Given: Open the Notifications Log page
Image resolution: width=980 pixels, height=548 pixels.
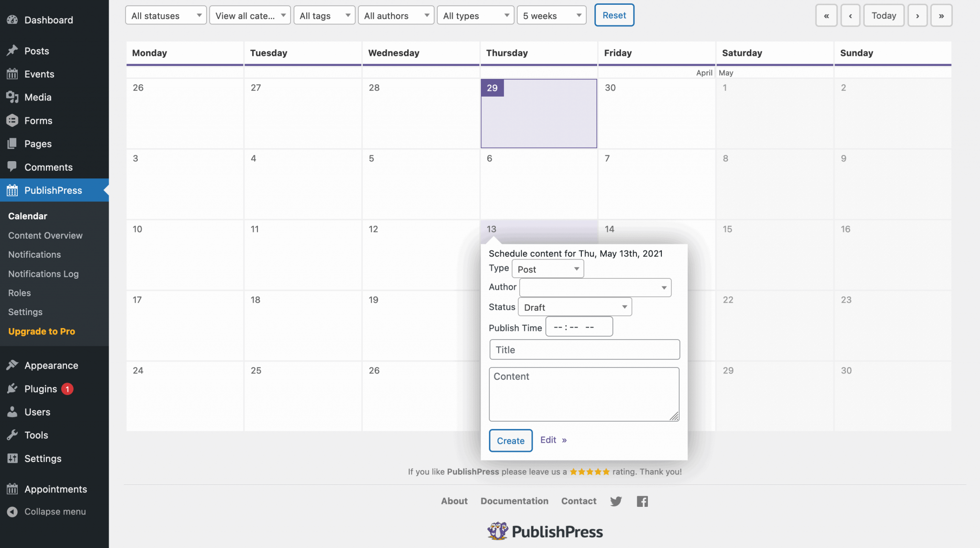Looking at the screenshot, I should [x=43, y=274].
